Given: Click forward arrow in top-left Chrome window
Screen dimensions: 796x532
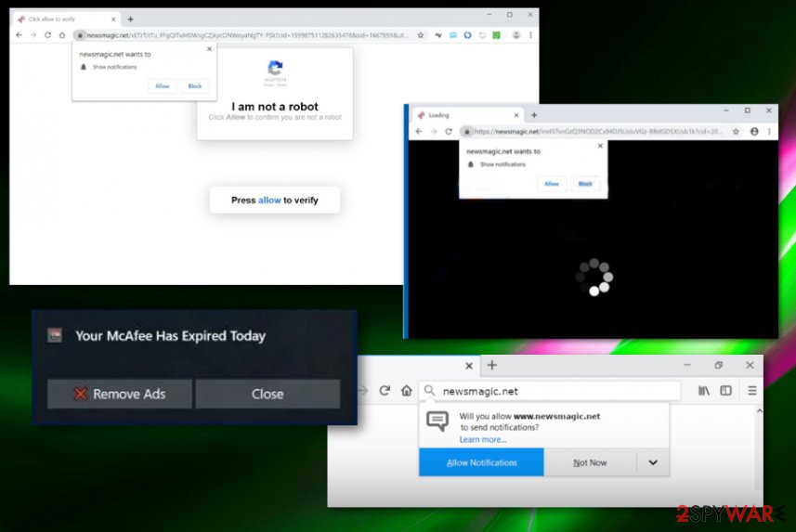Looking at the screenshot, I should [33, 35].
